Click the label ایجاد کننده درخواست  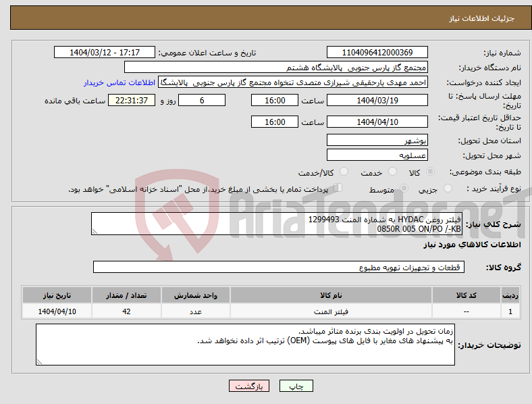[x=484, y=83]
